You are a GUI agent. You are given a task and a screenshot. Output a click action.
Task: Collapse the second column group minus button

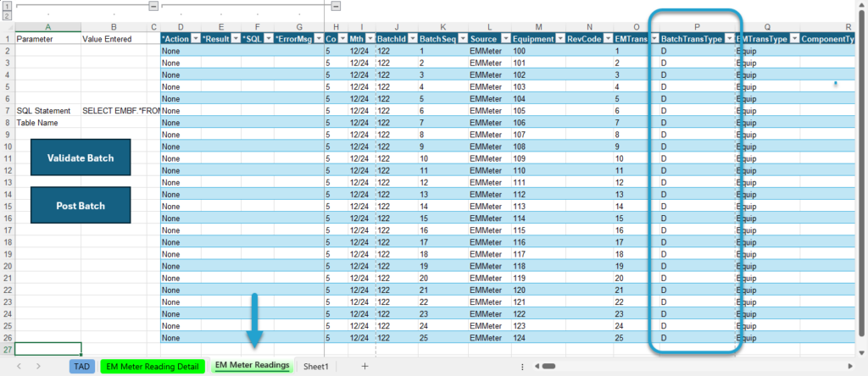(336, 6)
